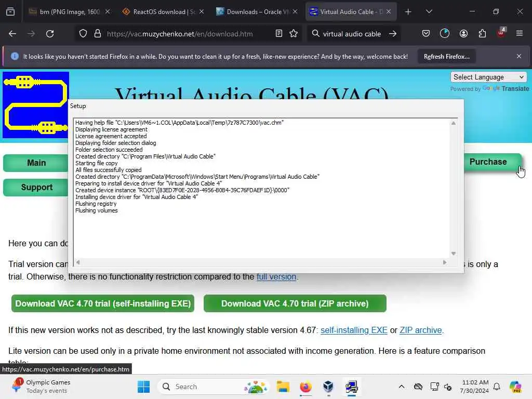532x399 pixels.
Task: Show site security padlock info
Action: point(98,34)
